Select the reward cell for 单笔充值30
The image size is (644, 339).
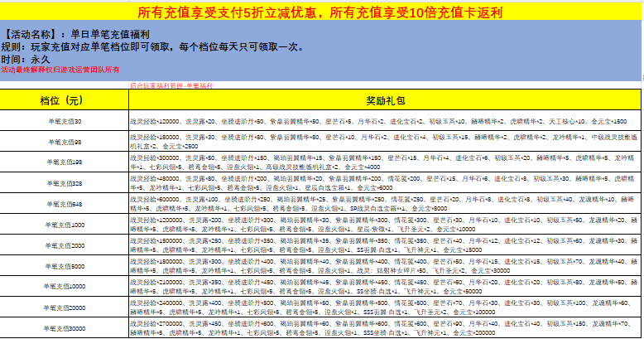(385, 121)
